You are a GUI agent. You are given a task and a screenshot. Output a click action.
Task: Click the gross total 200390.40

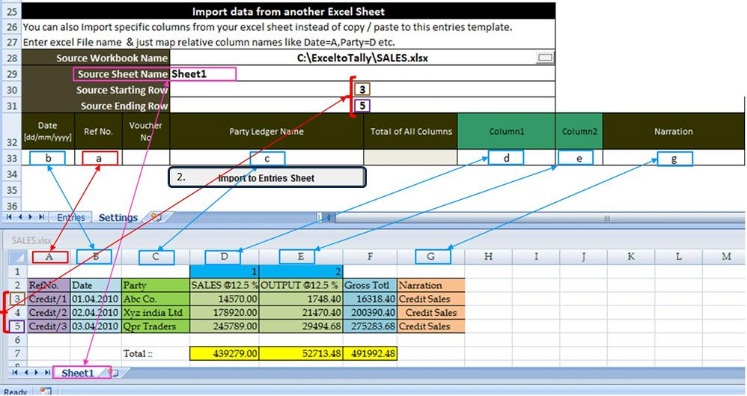[370, 313]
